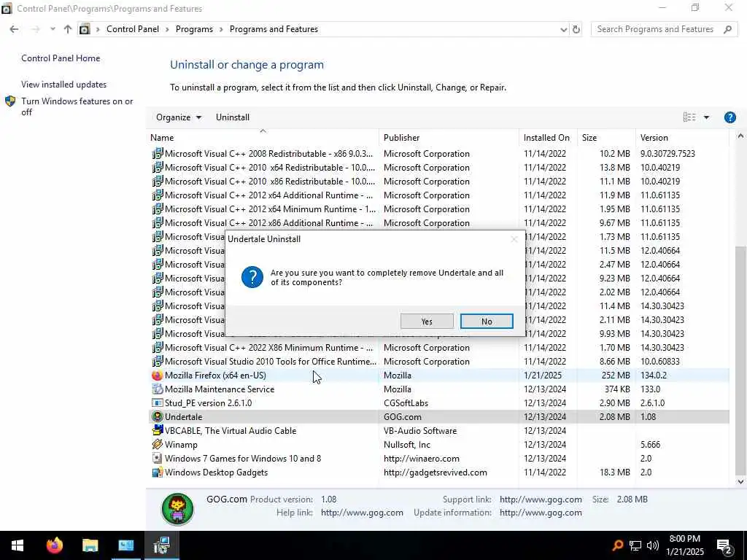
Task: Open the Windows Start menu
Action: 18,545
